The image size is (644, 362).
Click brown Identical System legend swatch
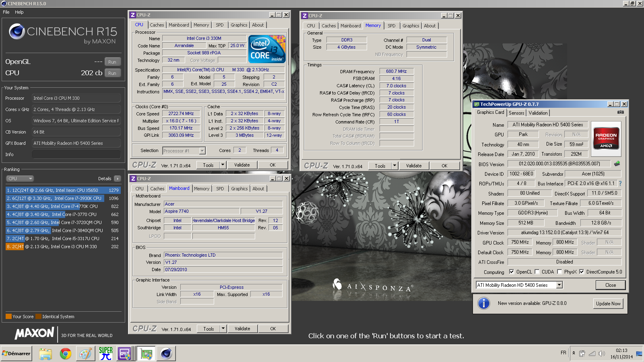[38, 317]
